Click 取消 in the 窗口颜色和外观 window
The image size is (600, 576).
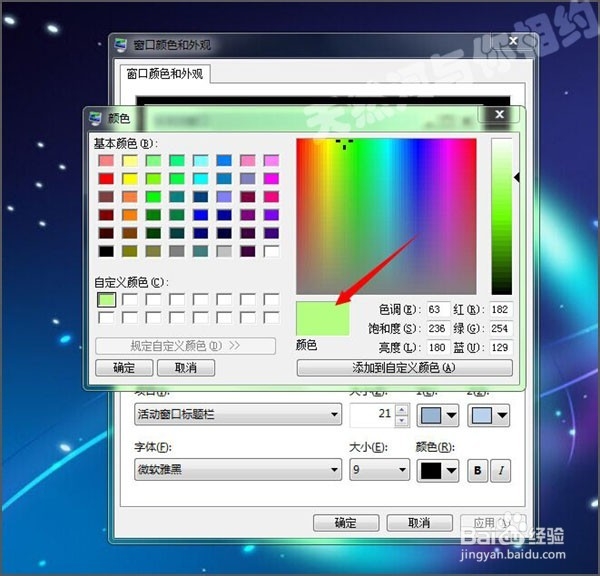(419, 522)
